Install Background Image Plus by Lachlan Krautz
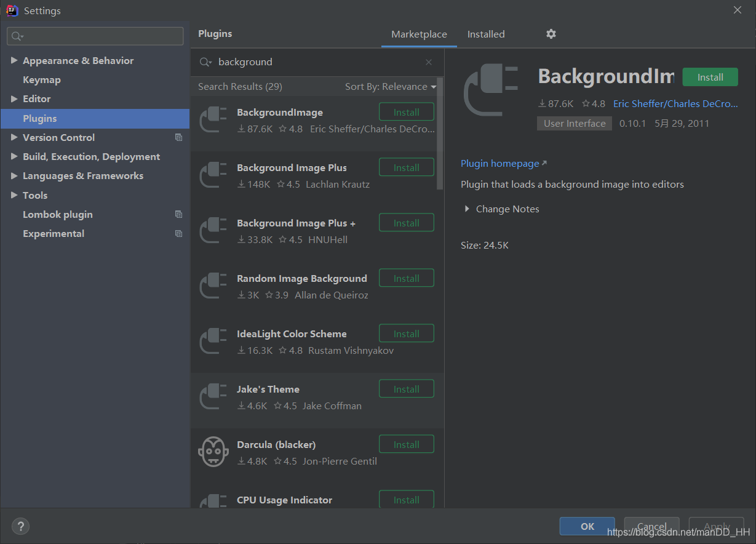 tap(407, 167)
